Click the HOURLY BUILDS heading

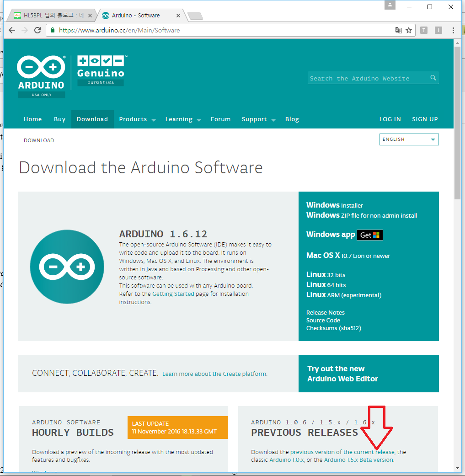(x=73, y=432)
